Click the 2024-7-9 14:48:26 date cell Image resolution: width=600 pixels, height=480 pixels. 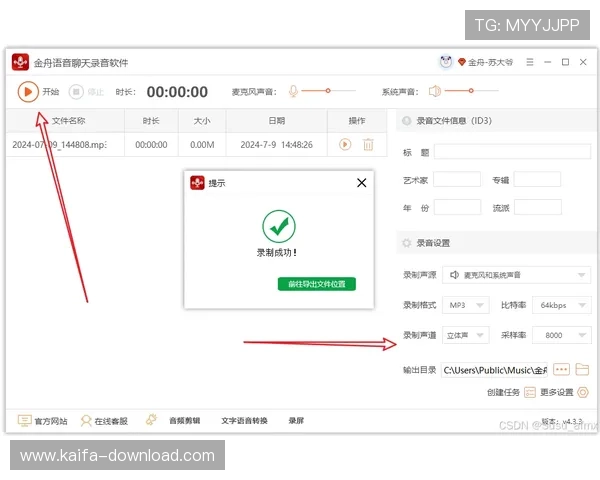(277, 145)
